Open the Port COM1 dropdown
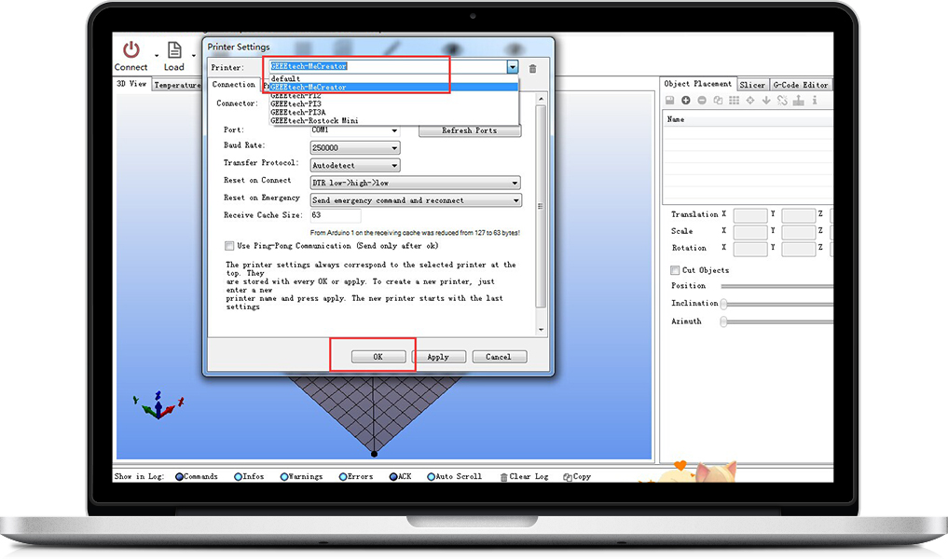 pyautogui.click(x=355, y=130)
